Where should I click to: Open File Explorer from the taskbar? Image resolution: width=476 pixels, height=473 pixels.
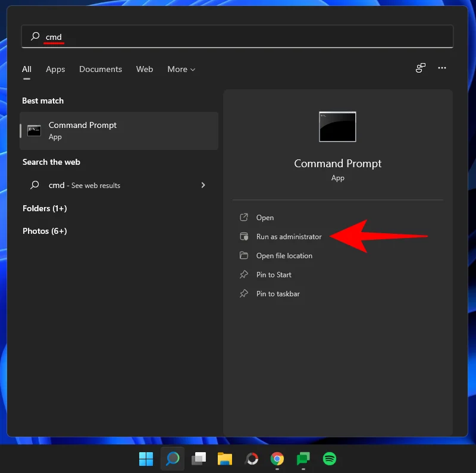pyautogui.click(x=225, y=459)
